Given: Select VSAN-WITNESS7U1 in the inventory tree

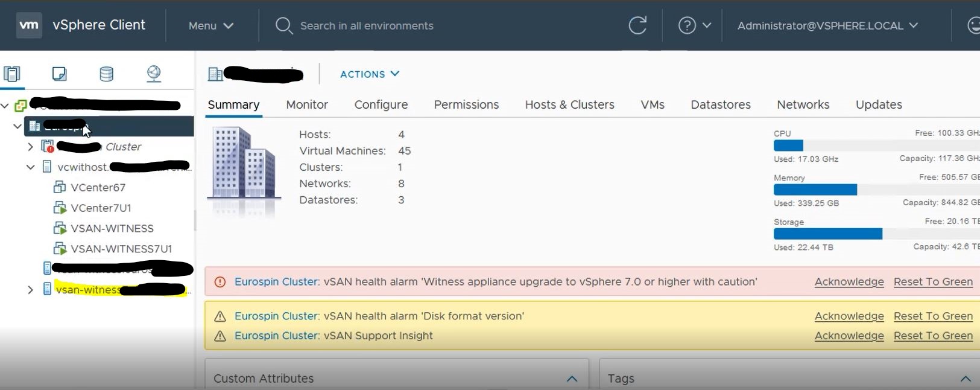Looking at the screenshot, I should (x=121, y=249).
